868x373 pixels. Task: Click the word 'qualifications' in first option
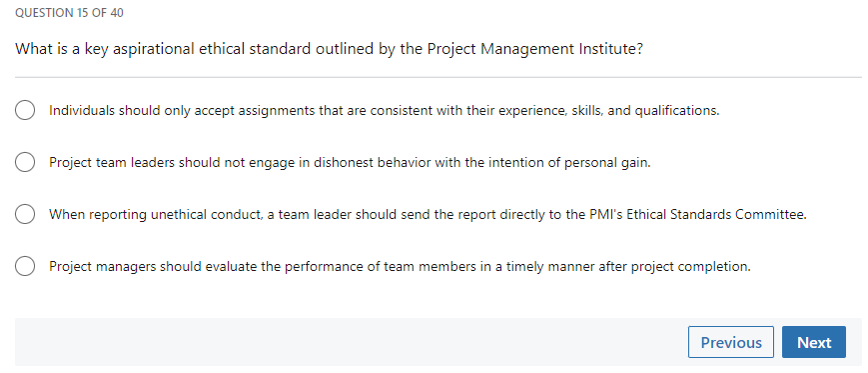[x=676, y=110]
